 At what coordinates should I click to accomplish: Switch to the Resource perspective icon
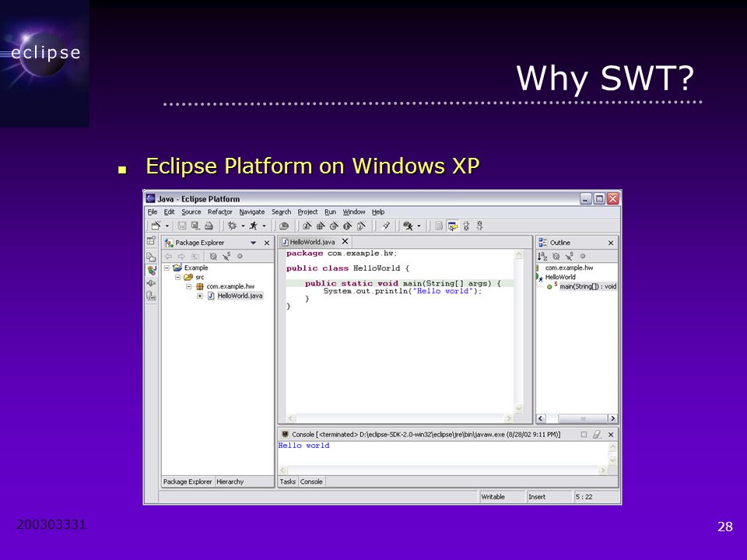point(151,257)
